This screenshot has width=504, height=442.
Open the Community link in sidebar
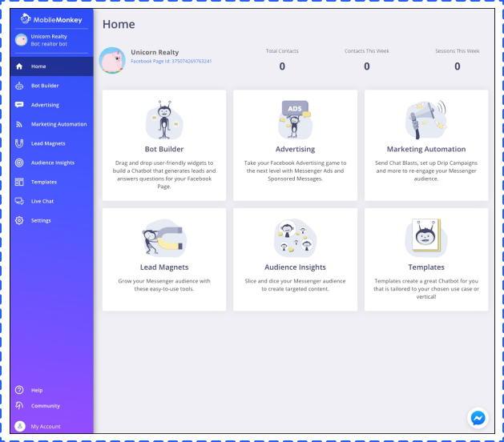(46, 406)
